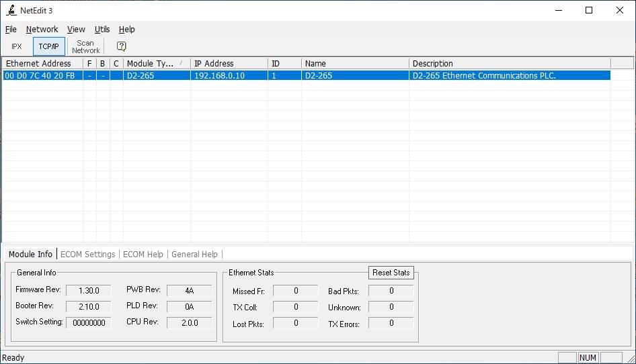
Task: Click the Bad Pkts value field
Action: coord(391,291)
